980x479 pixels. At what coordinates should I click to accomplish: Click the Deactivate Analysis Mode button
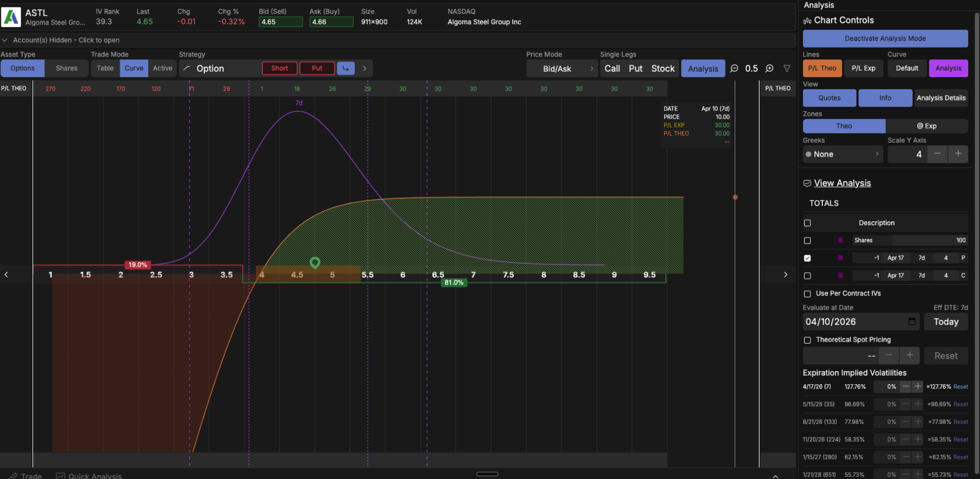pos(885,38)
